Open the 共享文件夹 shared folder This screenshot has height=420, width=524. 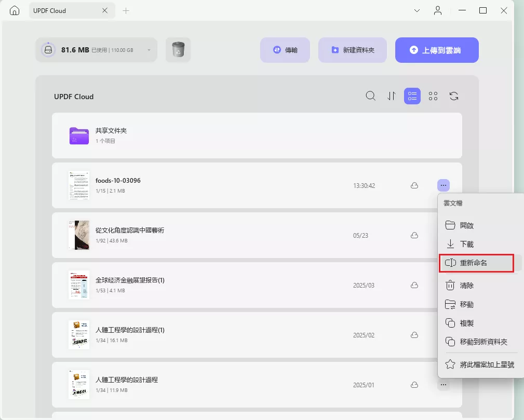[257, 136]
